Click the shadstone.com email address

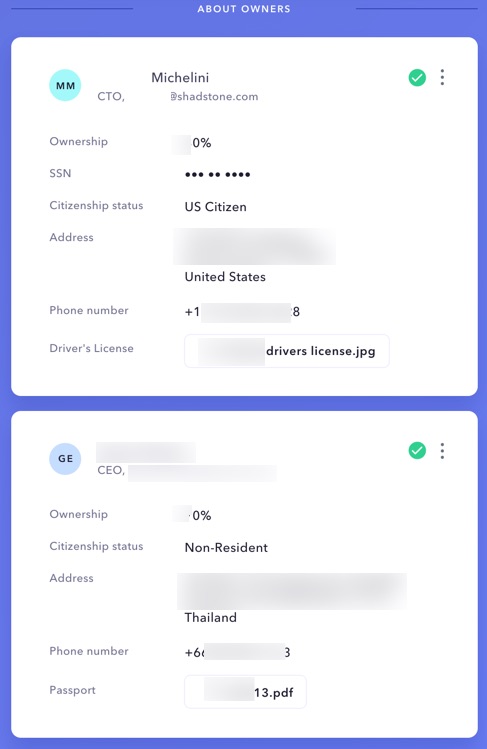coord(214,96)
